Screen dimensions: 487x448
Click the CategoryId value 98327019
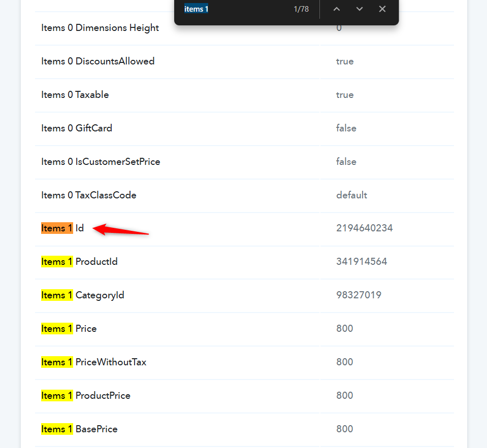[x=359, y=295]
